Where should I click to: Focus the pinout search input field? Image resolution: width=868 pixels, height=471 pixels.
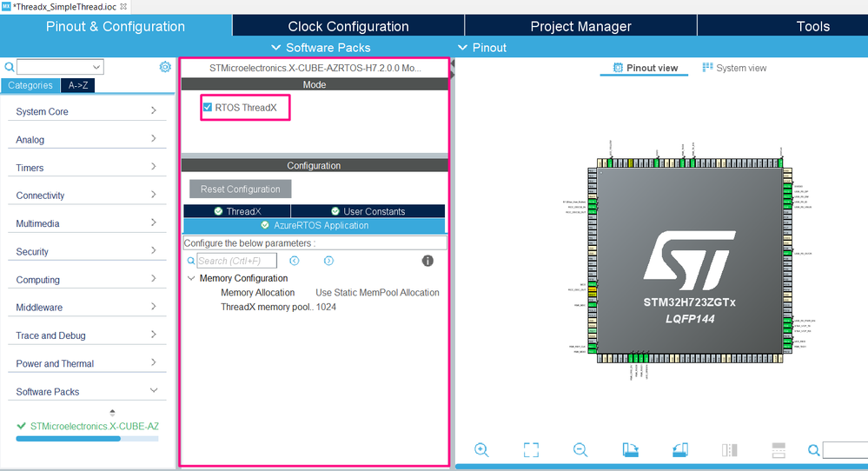pyautogui.click(x=845, y=450)
